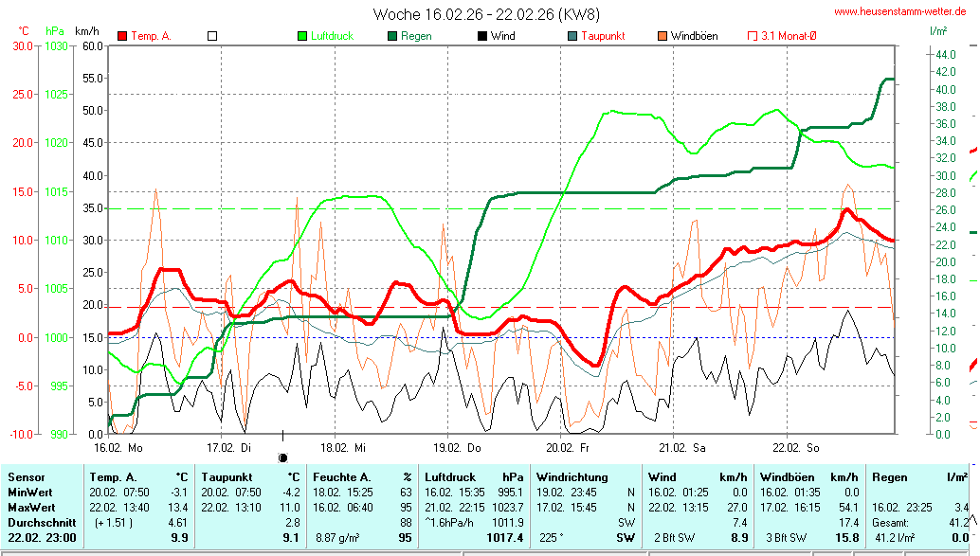Screen dimensions: 980x556
Task: Click the moon phase dot below the time axis
Action: [282, 457]
